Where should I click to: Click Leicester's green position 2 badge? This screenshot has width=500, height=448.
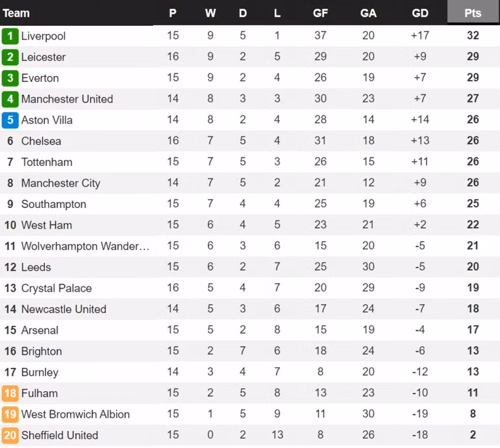[x=10, y=57]
